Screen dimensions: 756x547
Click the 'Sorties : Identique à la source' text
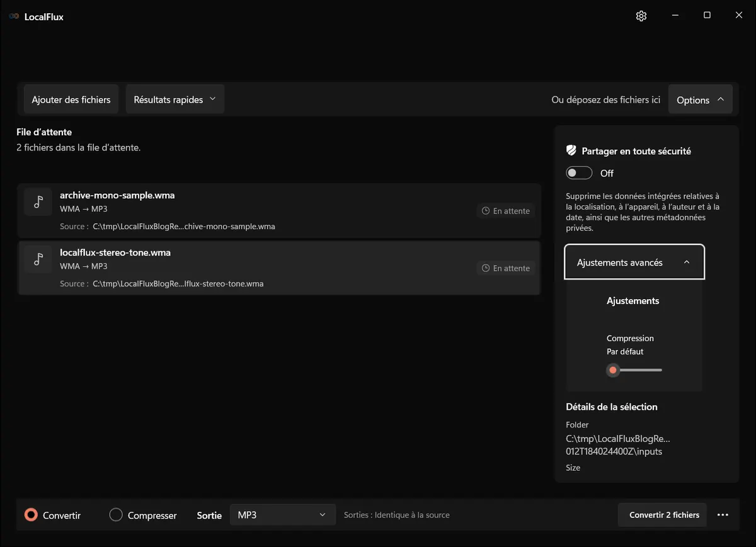pos(397,515)
